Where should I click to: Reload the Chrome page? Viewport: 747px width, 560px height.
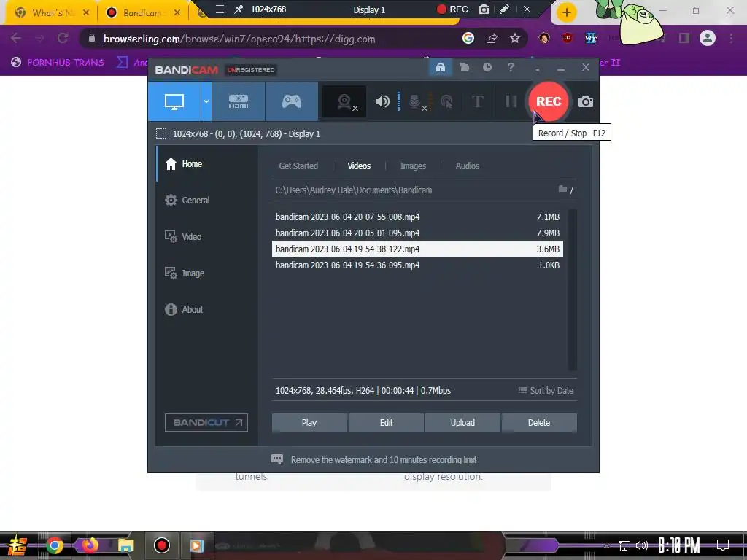click(63, 38)
